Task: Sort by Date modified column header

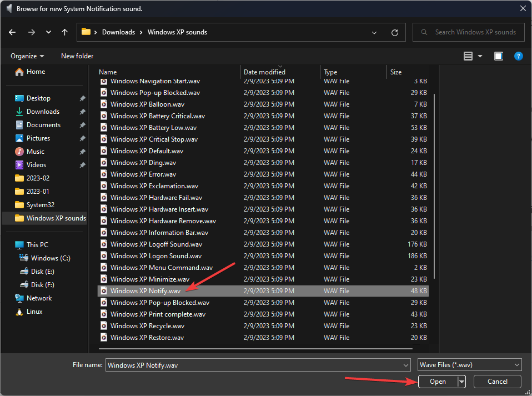Action: [264, 72]
